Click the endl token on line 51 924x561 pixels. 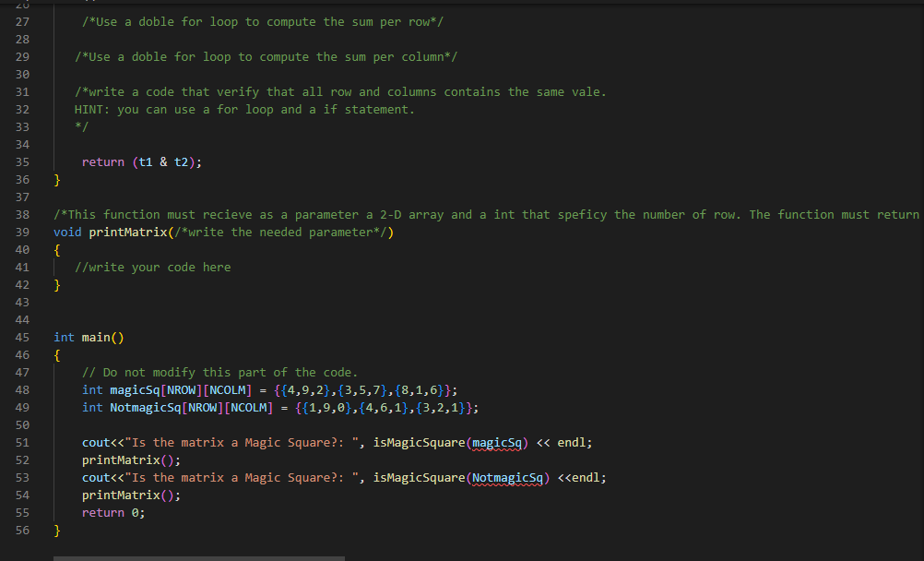573,442
